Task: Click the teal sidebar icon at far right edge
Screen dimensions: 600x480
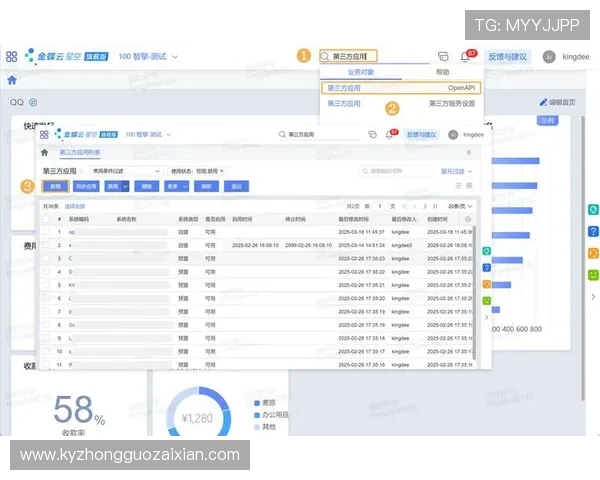Action: tap(593, 210)
